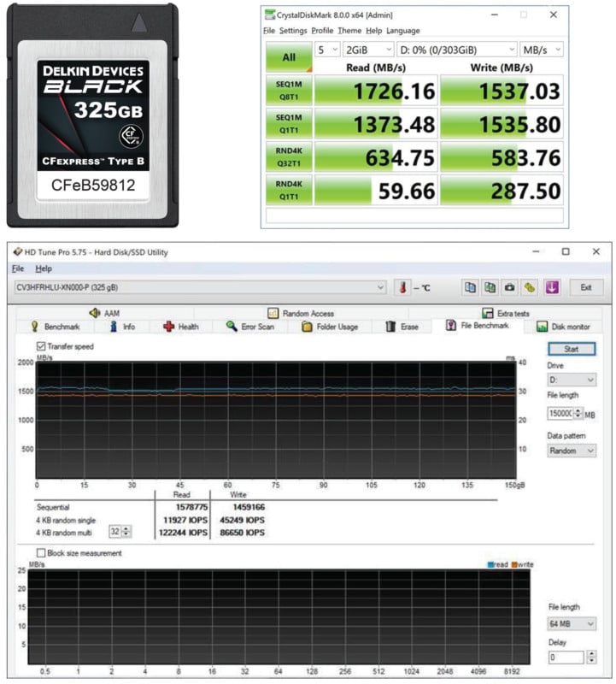Switch to the Info tab
The width and height of the screenshot is (616, 684).
[x=122, y=327]
